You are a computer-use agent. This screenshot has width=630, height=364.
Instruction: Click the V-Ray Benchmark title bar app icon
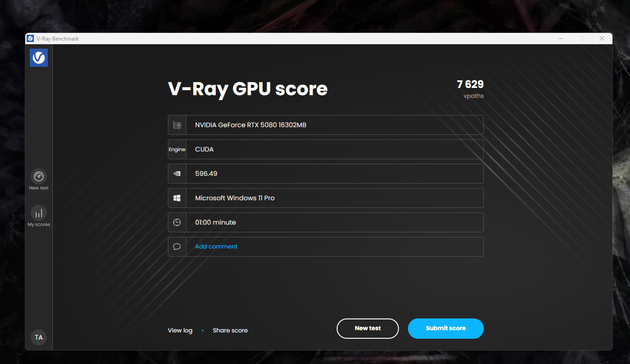tap(30, 38)
